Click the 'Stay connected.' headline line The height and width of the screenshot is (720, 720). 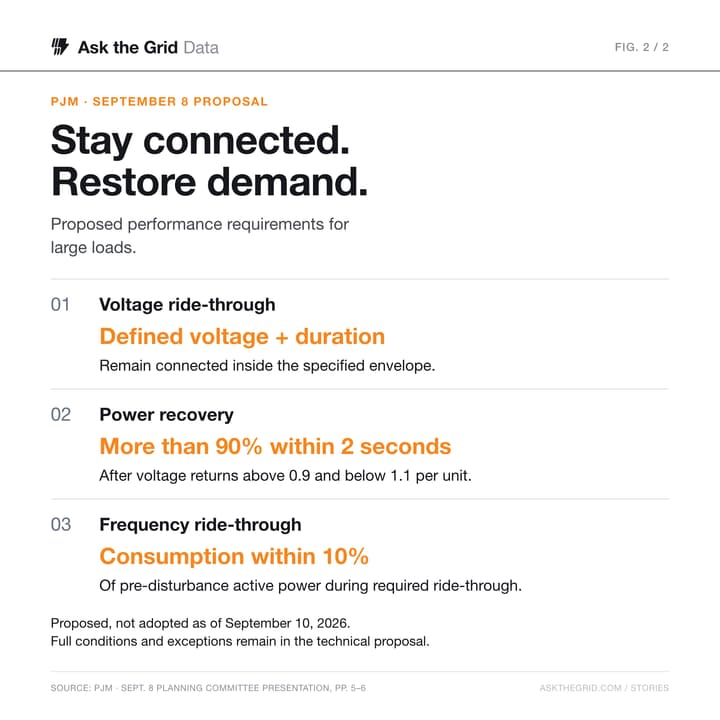[200, 141]
